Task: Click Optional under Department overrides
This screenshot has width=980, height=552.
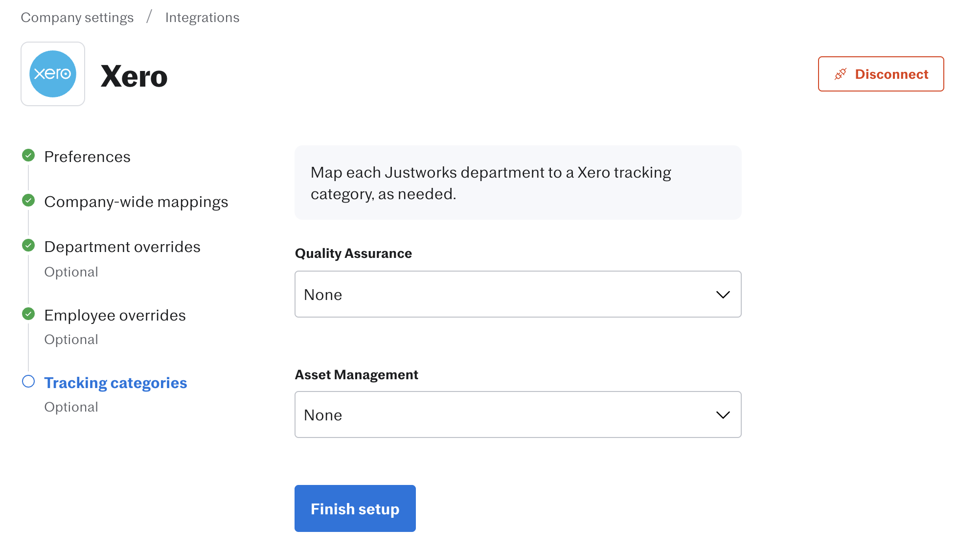Action: (71, 272)
